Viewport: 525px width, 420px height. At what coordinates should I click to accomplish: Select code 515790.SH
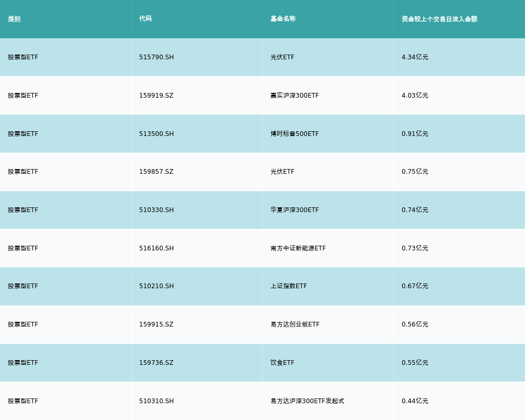pos(156,57)
